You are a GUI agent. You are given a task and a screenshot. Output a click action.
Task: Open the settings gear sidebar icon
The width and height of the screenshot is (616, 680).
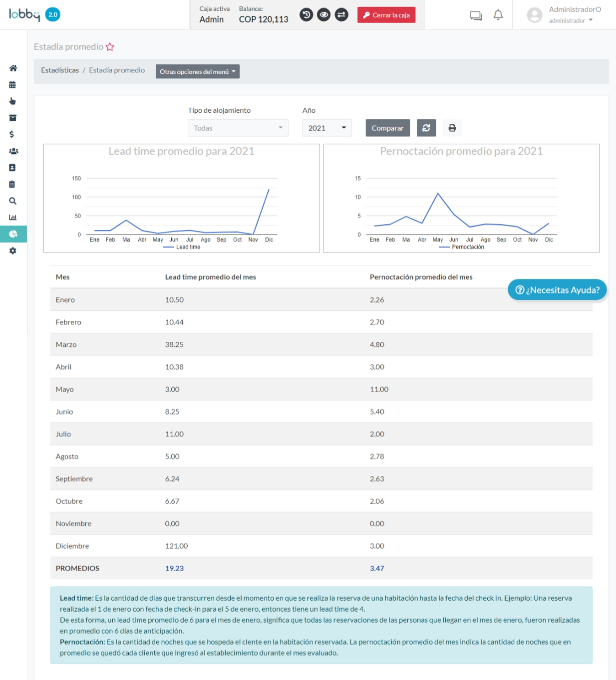tap(12, 251)
